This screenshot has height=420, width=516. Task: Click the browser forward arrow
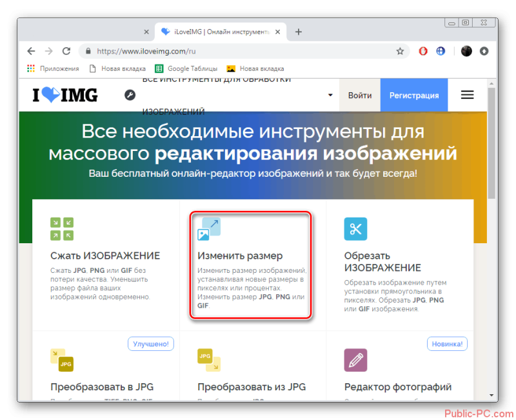coord(49,51)
